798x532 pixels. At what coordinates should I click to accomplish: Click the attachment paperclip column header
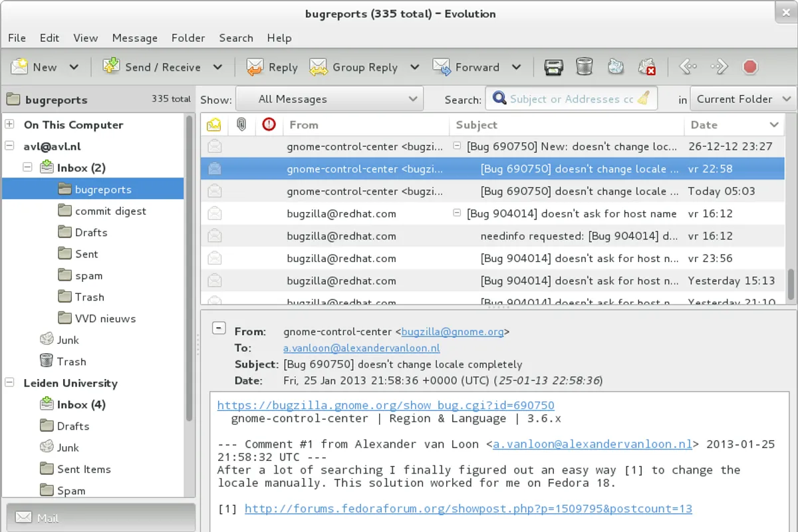pyautogui.click(x=241, y=124)
